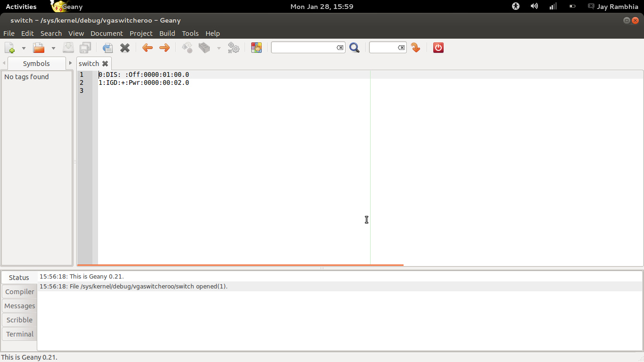
Task: Jump to line with the curved arrow icon
Action: tap(415, 48)
